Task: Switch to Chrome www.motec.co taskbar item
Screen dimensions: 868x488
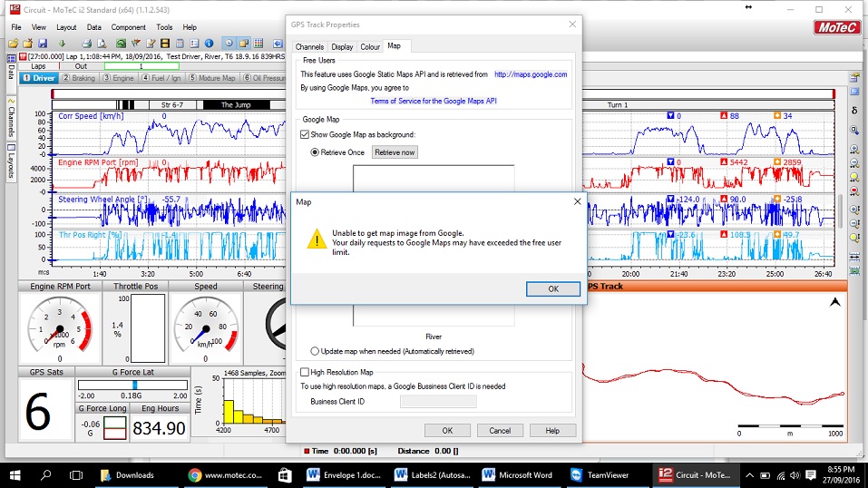Action: 226,475
